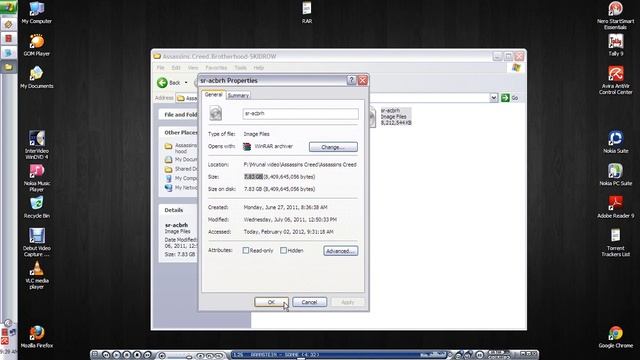Switch to the Summary tab
The height and width of the screenshot is (360, 640).
pos(238,96)
